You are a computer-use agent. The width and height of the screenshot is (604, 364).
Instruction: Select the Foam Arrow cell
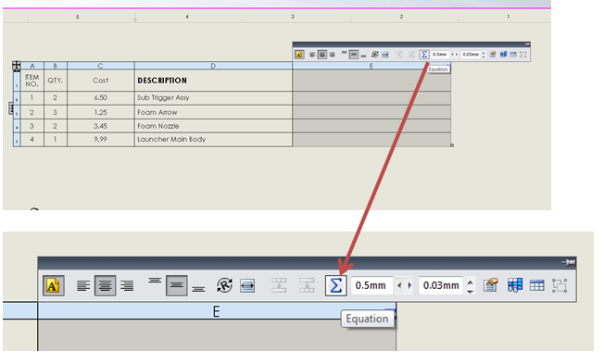click(x=213, y=112)
